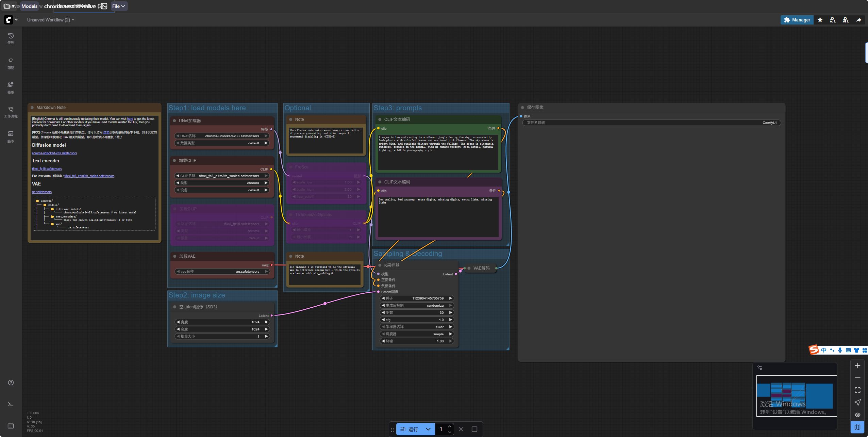
Task: Open the node library sidebar icon
Action: (11, 63)
